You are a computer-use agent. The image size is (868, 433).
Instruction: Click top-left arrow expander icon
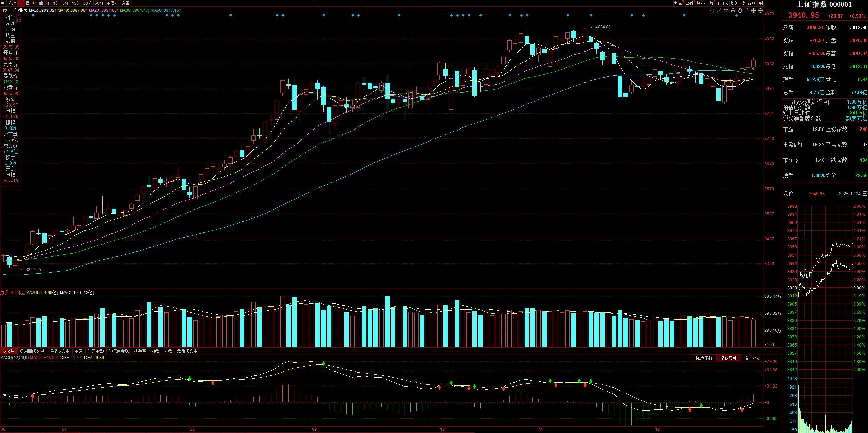3,3
